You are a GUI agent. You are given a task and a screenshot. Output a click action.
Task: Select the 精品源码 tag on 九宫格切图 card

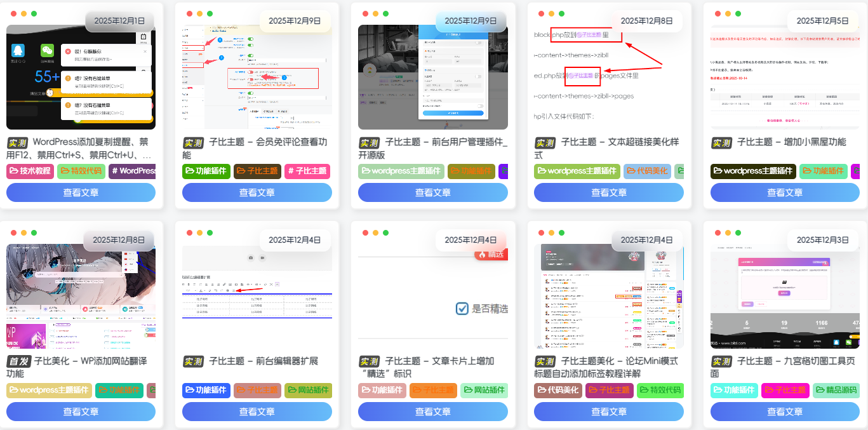click(x=836, y=390)
